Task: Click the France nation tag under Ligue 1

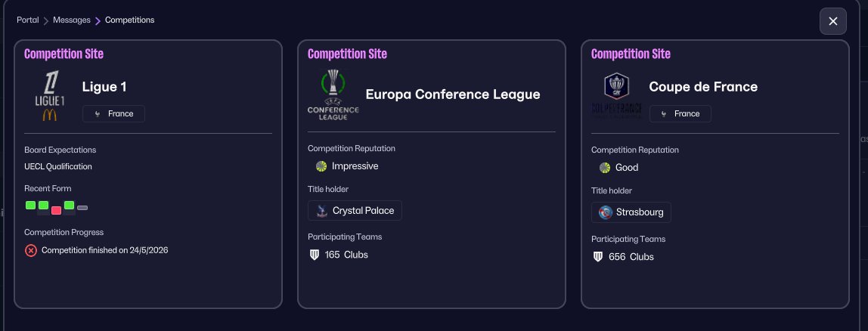Action: coord(113,113)
